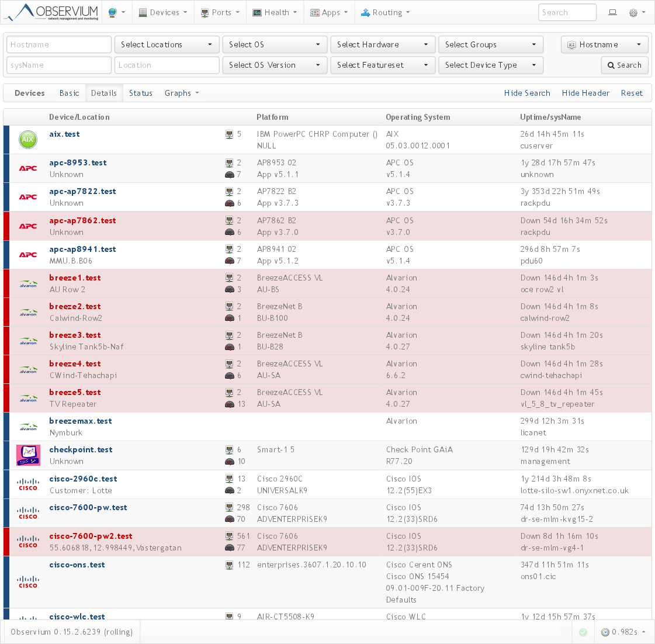
Task: Open the Select OS dropdown
Action: tap(275, 45)
